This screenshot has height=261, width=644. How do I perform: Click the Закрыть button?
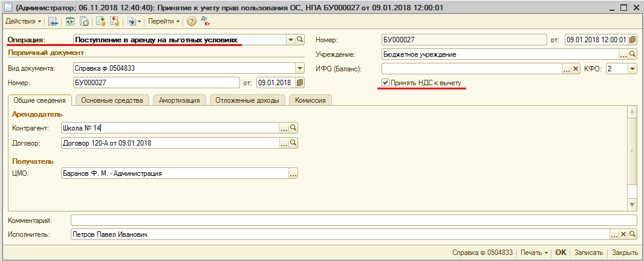click(x=624, y=253)
